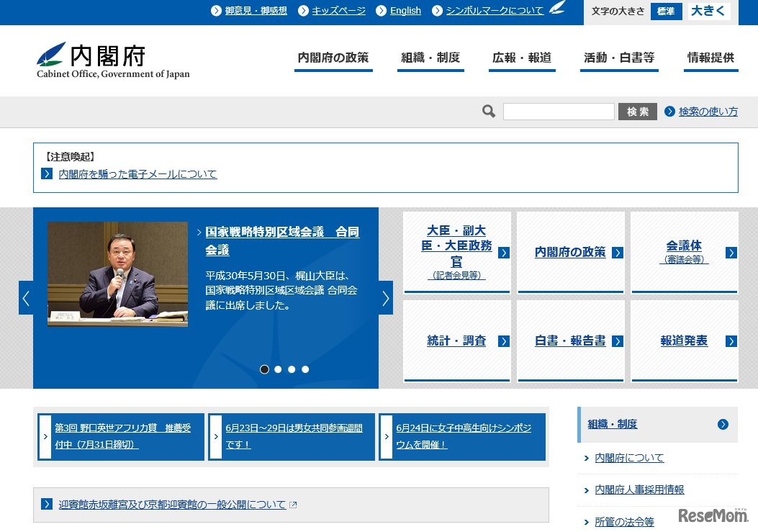Switch text size to 大きく
Screen dimensions: 758x532
[709, 11]
